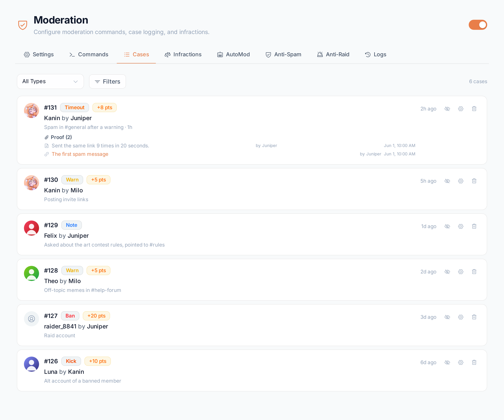
Task: Open settings gear for case #129
Action: click(x=461, y=226)
